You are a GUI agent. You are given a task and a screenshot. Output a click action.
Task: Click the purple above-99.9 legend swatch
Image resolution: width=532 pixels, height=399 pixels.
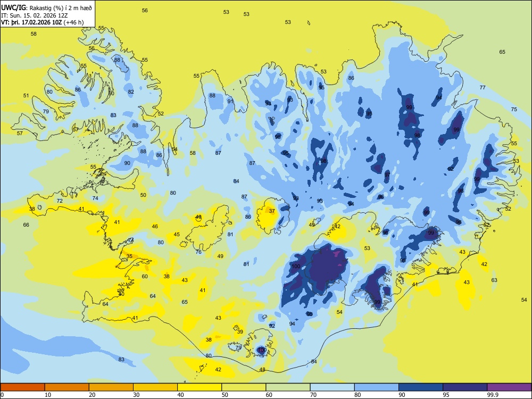509,387
